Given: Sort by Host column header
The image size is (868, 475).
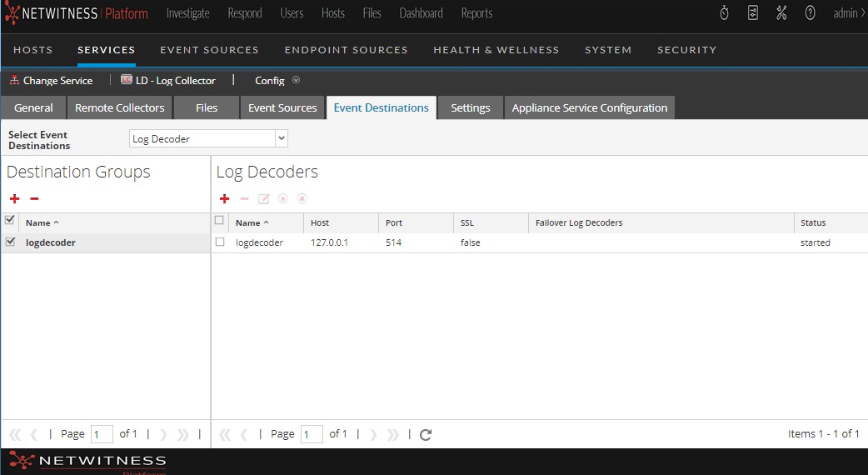Looking at the screenshot, I should point(320,223).
